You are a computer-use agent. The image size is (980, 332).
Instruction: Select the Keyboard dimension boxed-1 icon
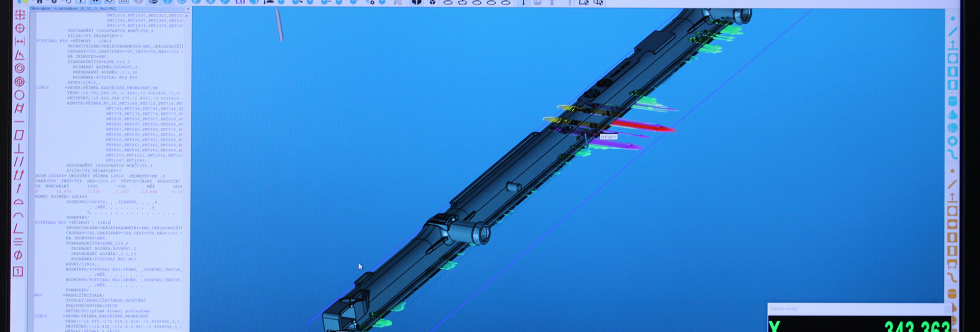click(x=18, y=271)
